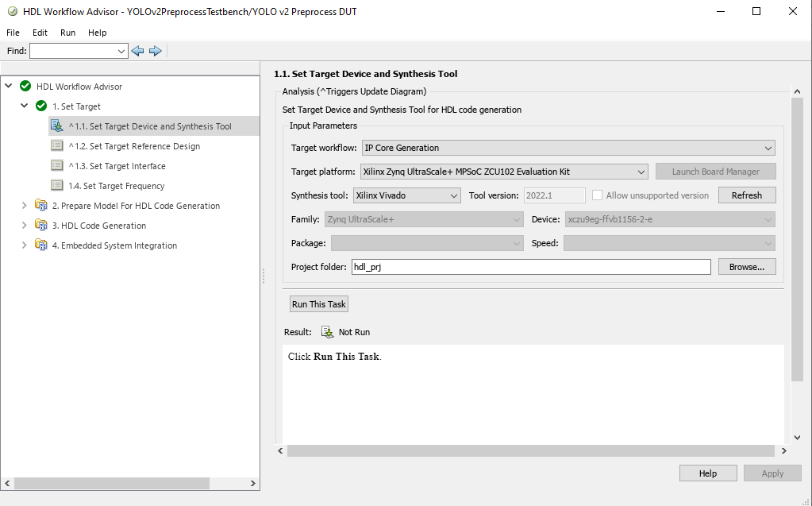Open the File menu
812x506 pixels.
coord(13,33)
